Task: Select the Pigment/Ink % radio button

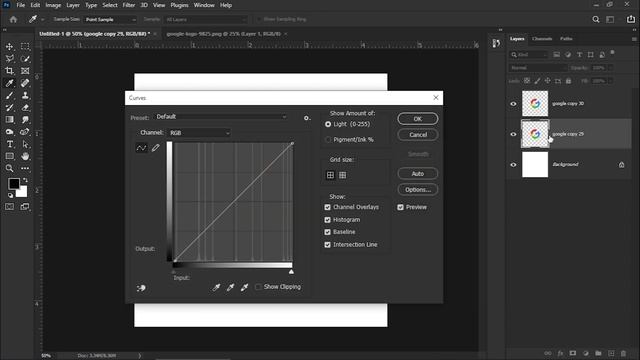Action: pos(328,140)
